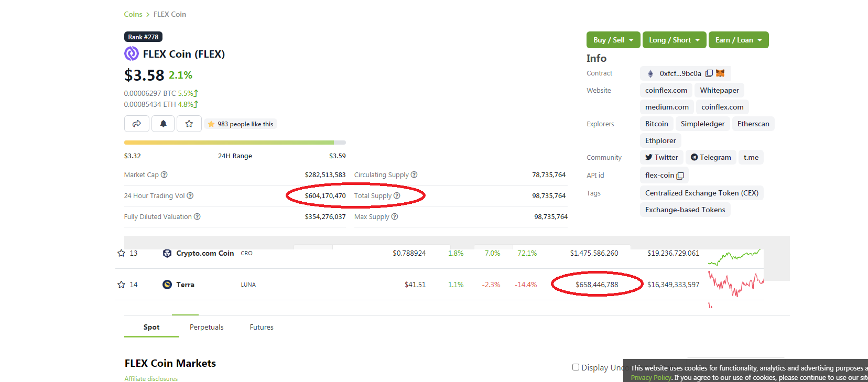868x382 pixels.
Task: Open the Affiliate disclosures link
Action: click(151, 378)
